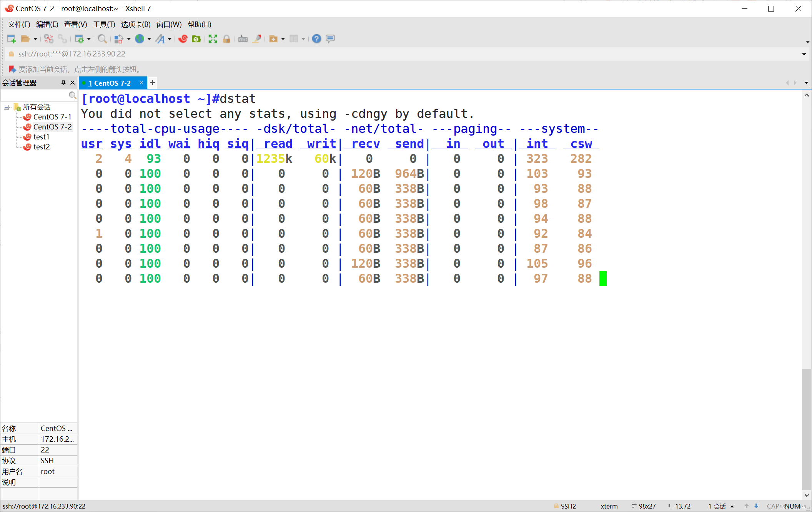Open the address bar dropdown arrow

point(804,54)
